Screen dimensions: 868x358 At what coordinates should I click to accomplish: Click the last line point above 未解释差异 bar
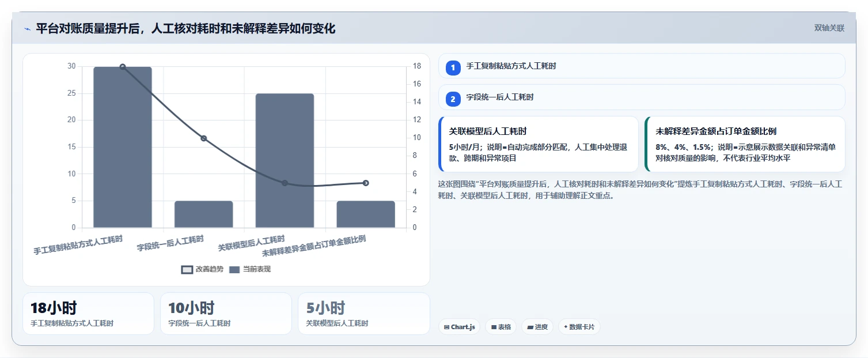[x=366, y=183]
